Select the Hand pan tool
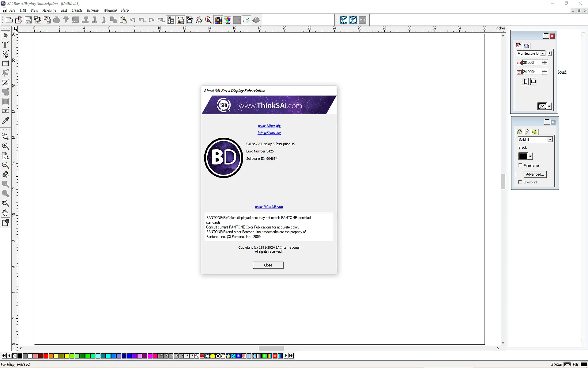 tap(6, 213)
